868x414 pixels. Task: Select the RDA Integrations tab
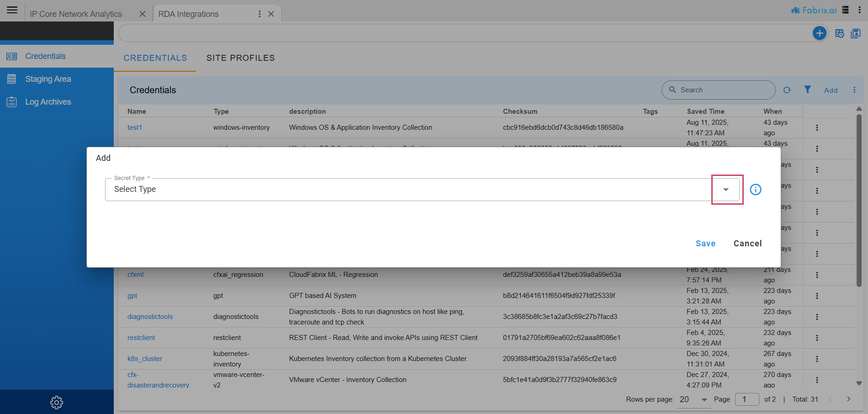click(x=188, y=14)
